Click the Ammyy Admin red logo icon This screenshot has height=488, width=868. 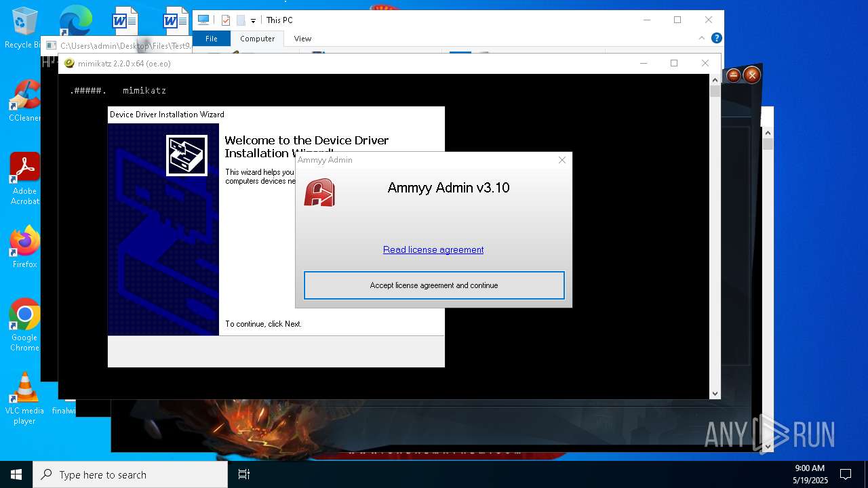click(x=319, y=192)
